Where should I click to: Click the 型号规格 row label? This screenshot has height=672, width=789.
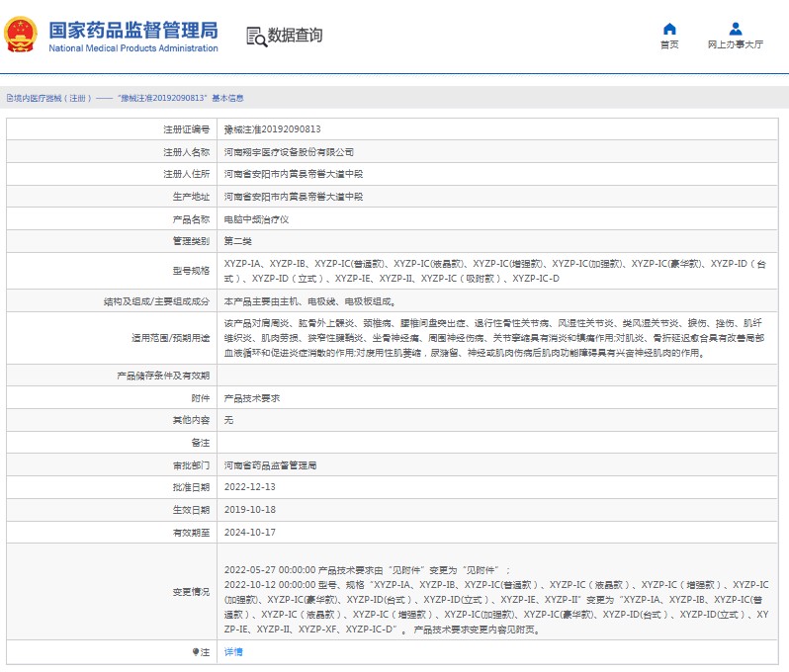pos(191,271)
